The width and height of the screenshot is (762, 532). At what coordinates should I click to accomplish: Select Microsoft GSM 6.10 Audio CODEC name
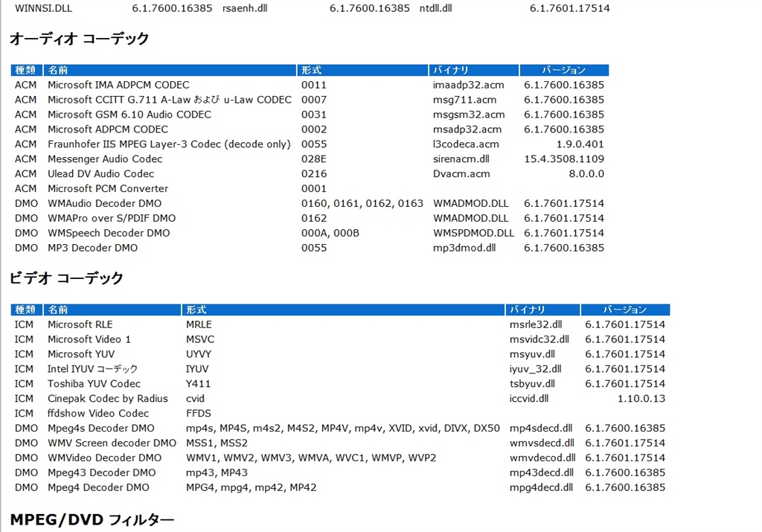[x=129, y=115]
